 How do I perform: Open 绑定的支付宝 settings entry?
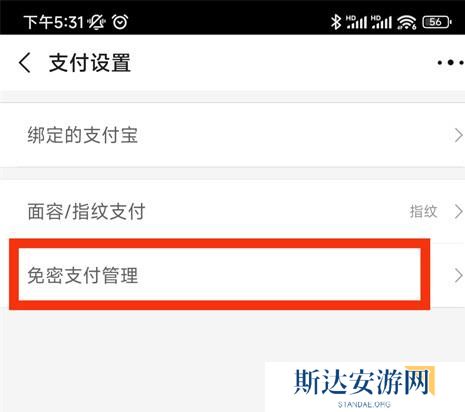pos(232,135)
